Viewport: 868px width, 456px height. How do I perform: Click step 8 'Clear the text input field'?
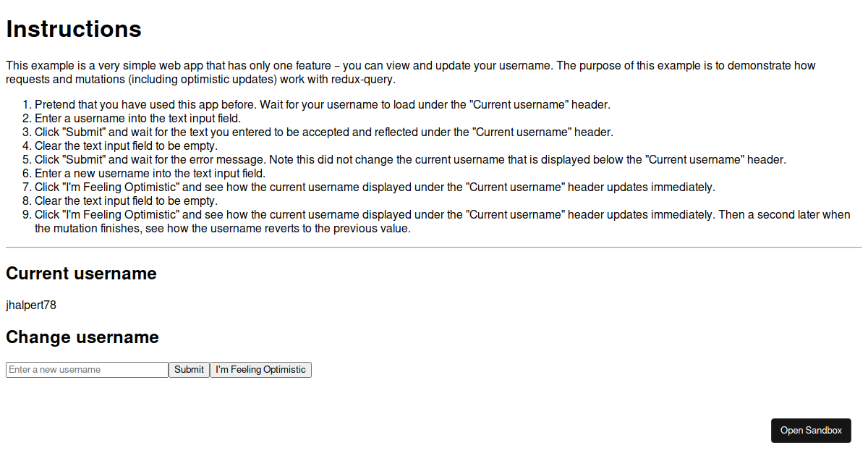point(126,201)
